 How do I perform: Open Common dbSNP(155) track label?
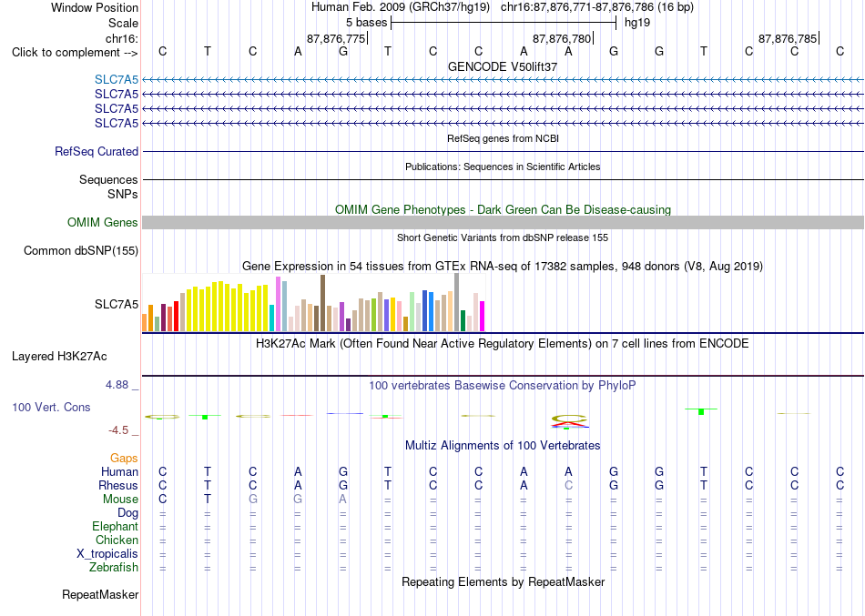(81, 250)
